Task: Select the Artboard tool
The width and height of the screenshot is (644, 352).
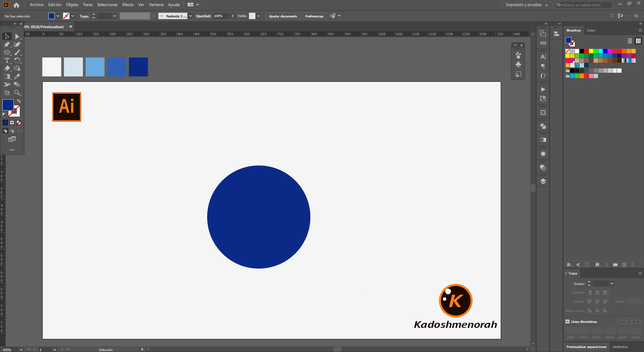Action: 7,93
